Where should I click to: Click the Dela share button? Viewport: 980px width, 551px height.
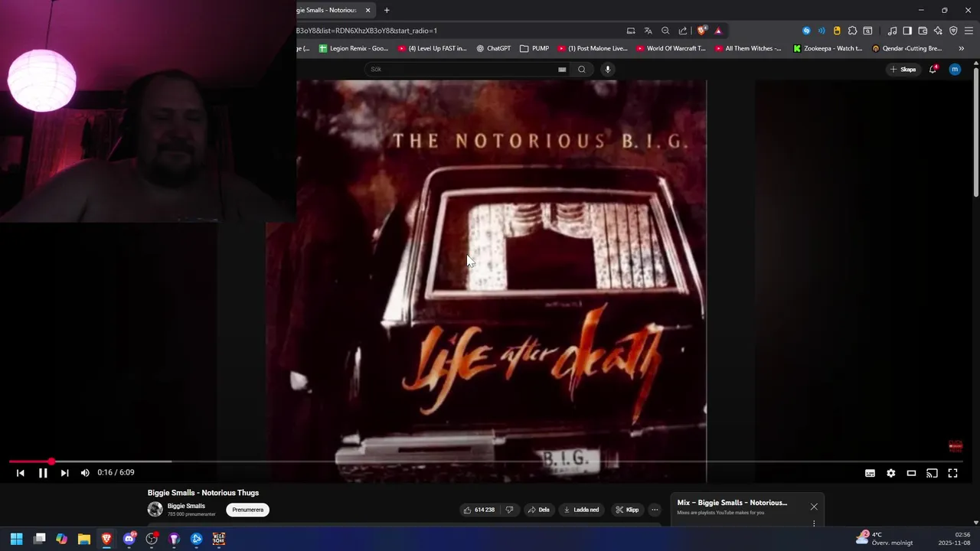(539, 510)
